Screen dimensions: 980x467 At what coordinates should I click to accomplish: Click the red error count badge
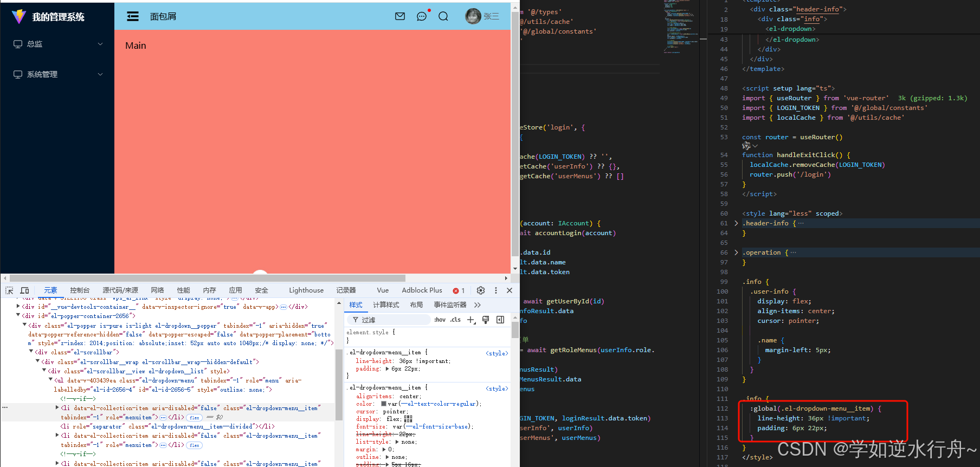[459, 291]
